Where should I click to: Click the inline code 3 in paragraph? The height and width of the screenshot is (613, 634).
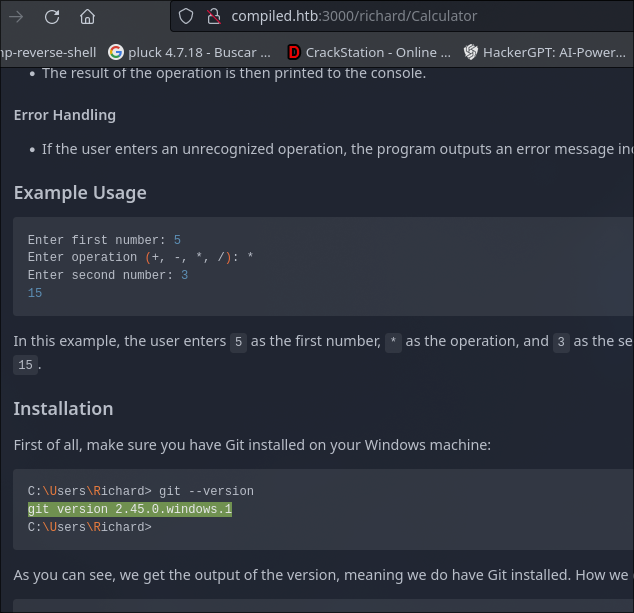point(561,342)
